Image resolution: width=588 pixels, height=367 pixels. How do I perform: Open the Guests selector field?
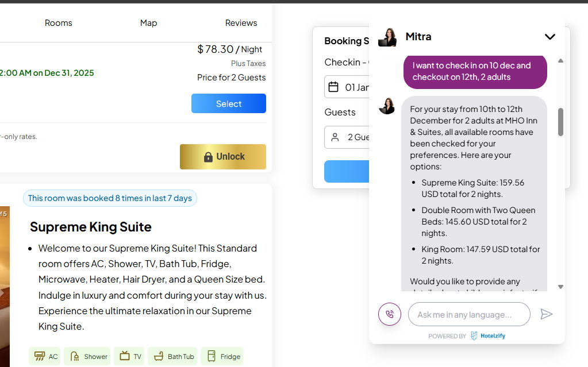pyautogui.click(x=348, y=137)
